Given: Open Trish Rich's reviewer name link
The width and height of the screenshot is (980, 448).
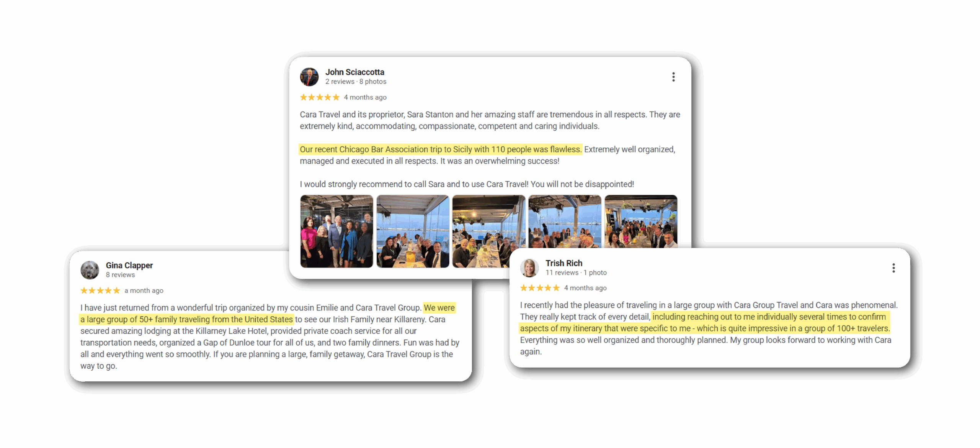Looking at the screenshot, I should tap(564, 263).
